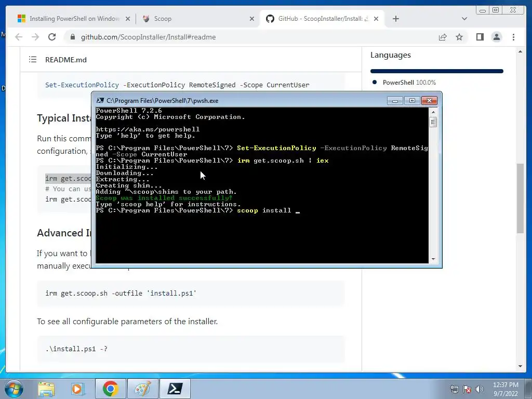Click the 'Advanced' installation heading
Image resolution: width=532 pixels, height=399 pixels.
pos(64,233)
